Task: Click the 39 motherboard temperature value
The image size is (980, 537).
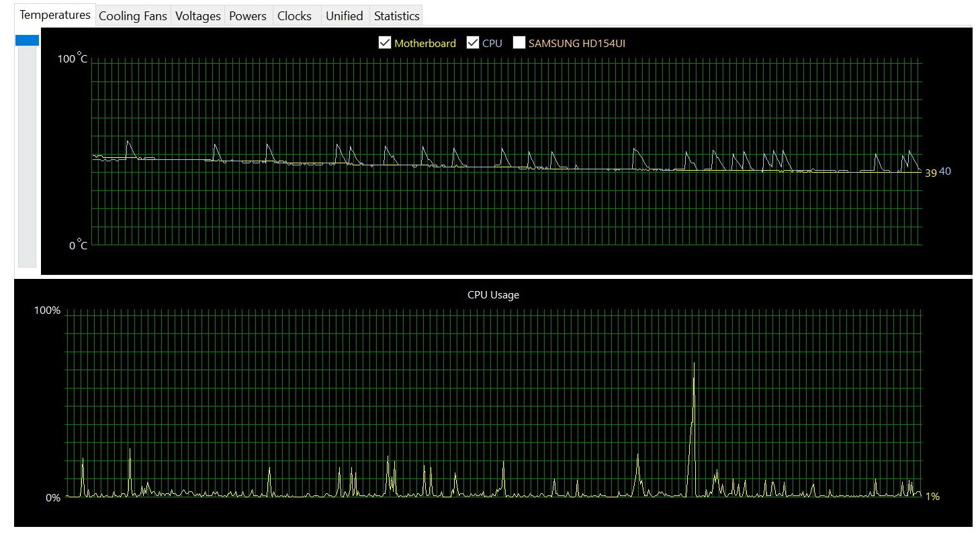Action: [x=930, y=173]
